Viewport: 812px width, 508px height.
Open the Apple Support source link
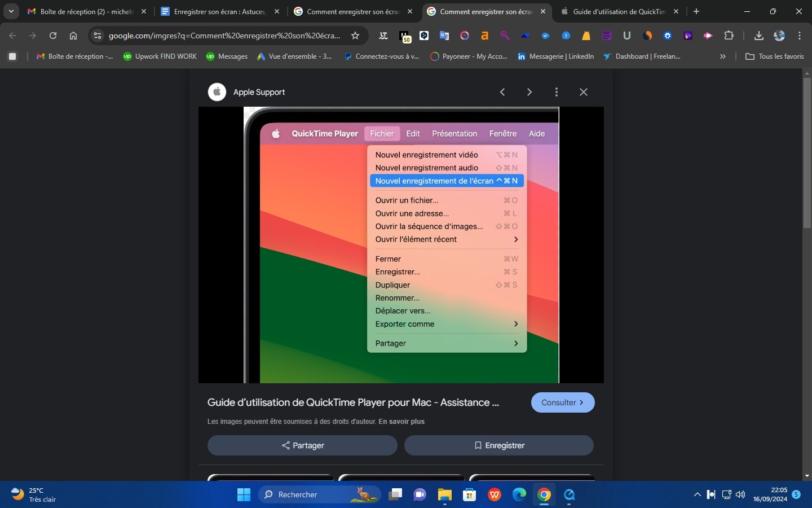259,92
